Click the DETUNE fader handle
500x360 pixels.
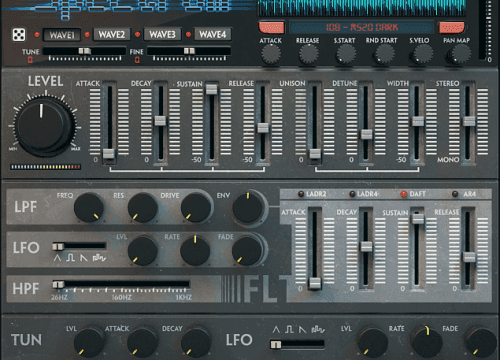click(366, 134)
